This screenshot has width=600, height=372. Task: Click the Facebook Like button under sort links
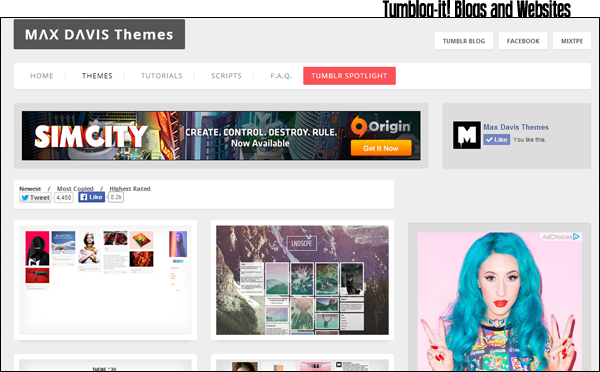pyautogui.click(x=91, y=197)
